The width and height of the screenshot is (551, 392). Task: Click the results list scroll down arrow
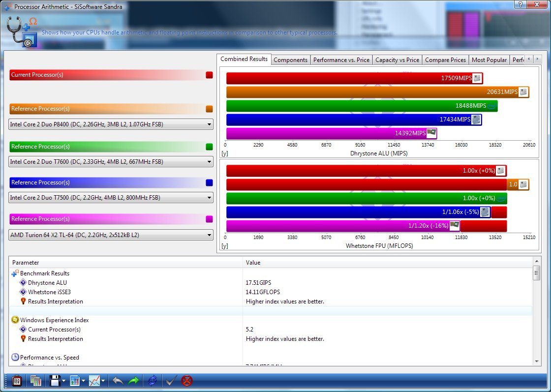click(537, 362)
